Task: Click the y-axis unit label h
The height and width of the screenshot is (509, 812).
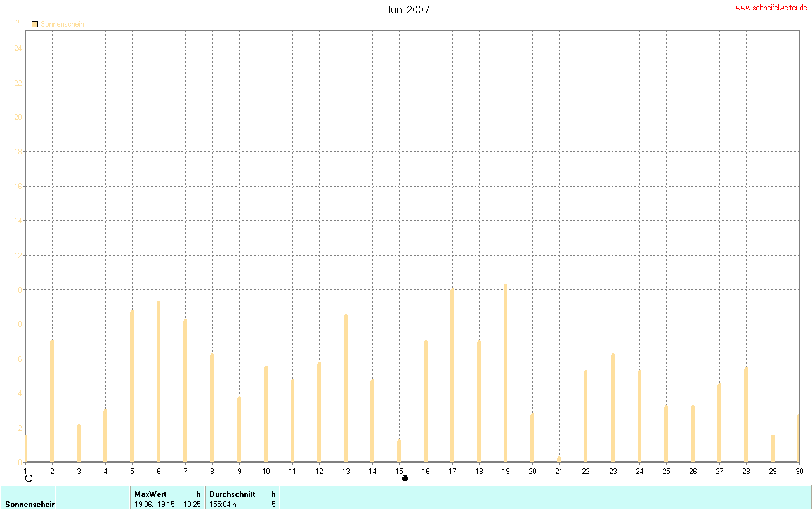Action: [x=17, y=21]
